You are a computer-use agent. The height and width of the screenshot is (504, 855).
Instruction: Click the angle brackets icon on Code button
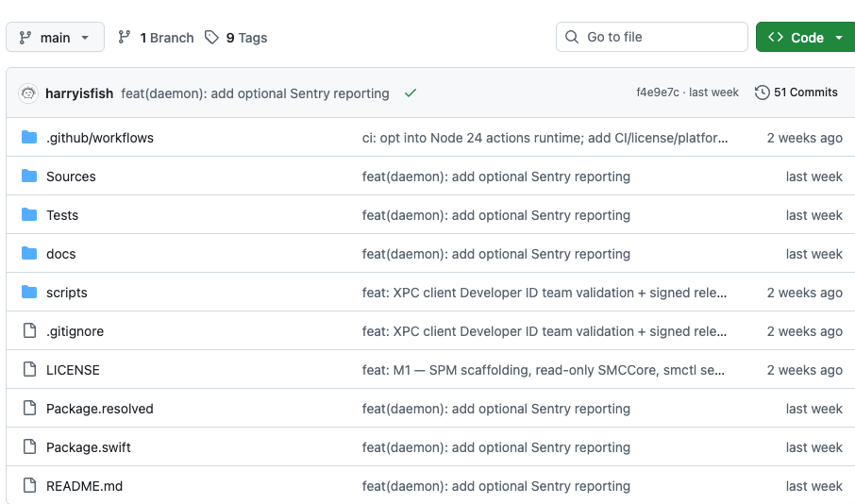(776, 37)
